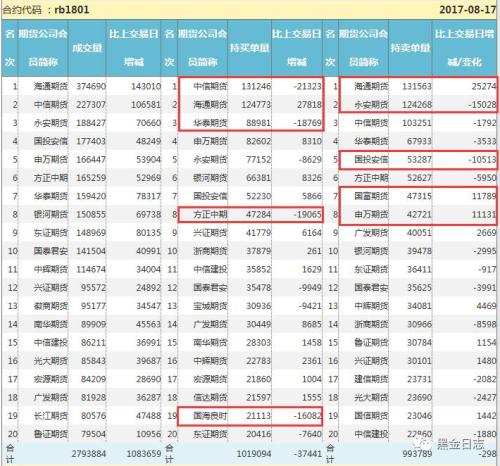Select the long position 124773
500x466 pixels.
[256, 105]
